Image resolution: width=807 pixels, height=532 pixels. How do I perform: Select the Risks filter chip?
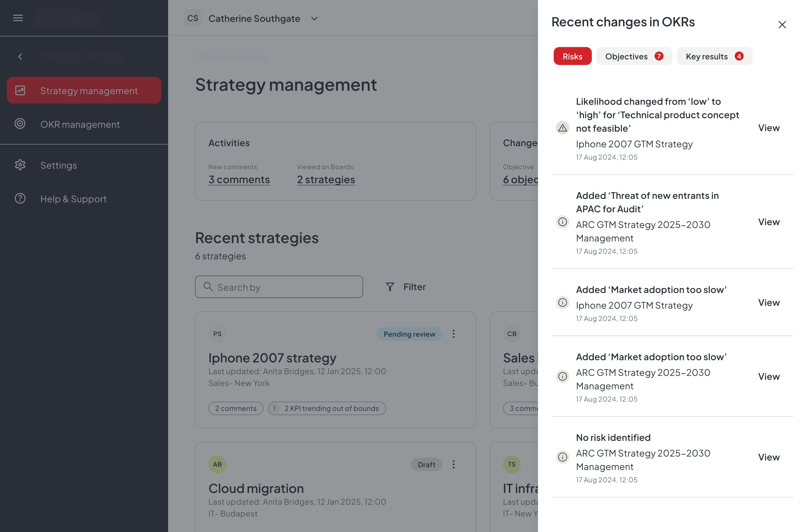pos(572,56)
